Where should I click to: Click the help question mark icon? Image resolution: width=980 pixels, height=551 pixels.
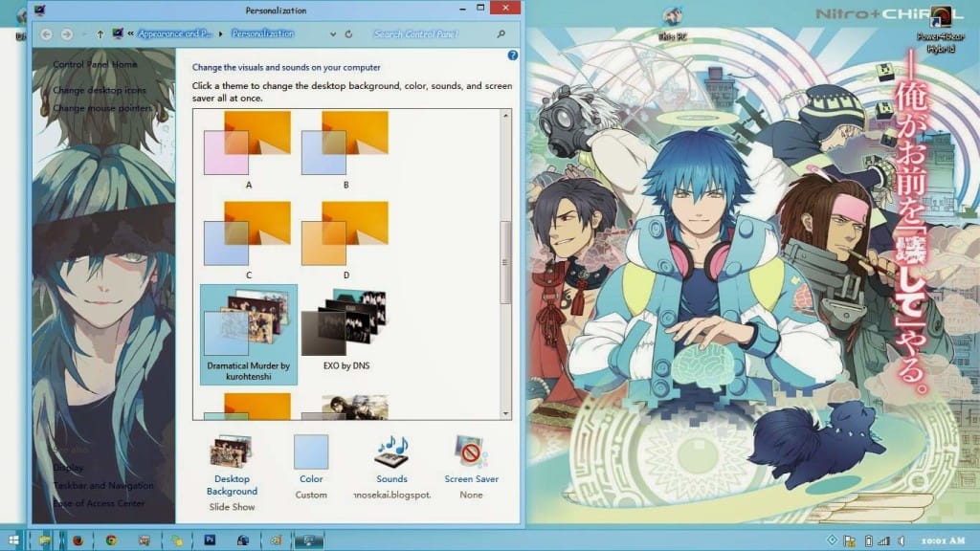[x=513, y=55]
